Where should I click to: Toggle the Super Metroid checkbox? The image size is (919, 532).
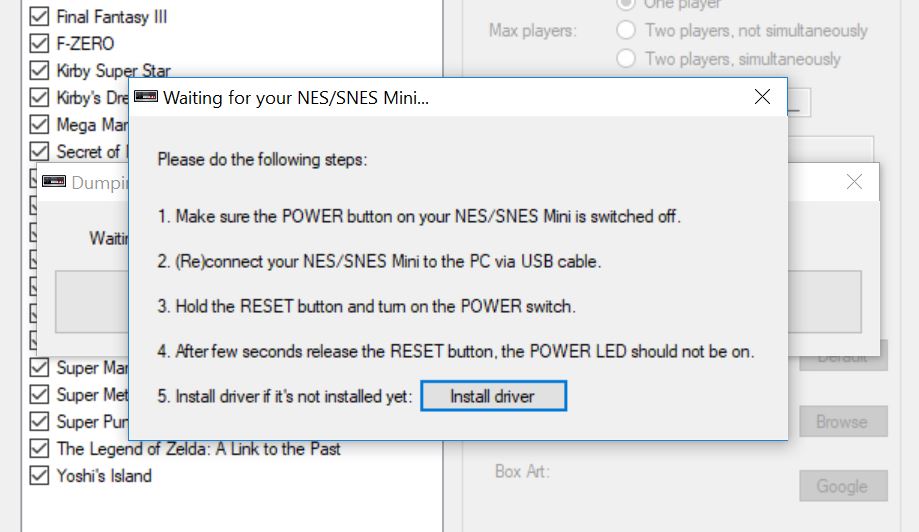pyautogui.click(x=39, y=394)
